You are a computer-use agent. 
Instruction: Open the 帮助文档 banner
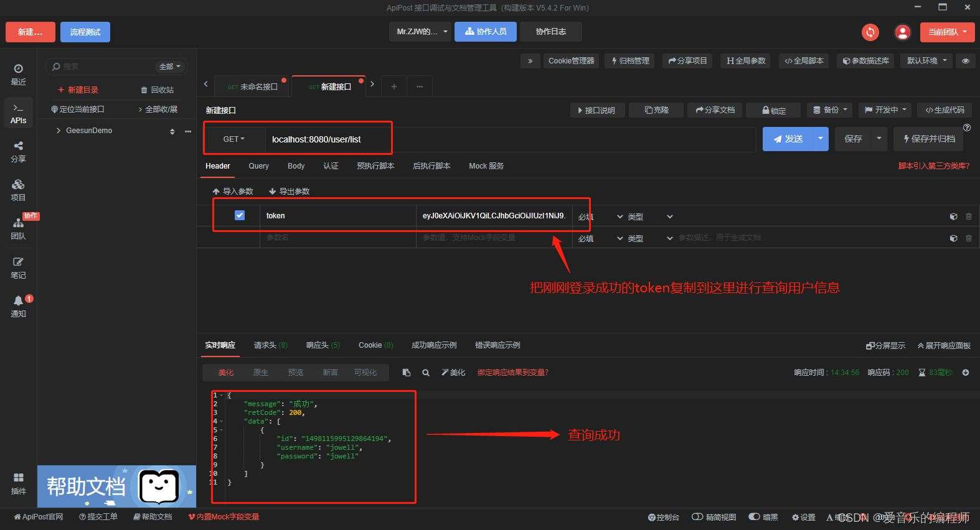click(116, 486)
